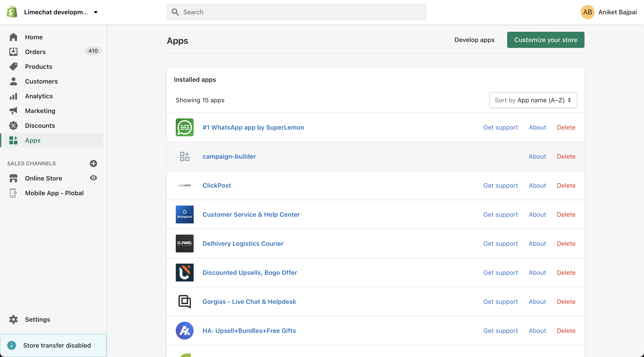View Online Store using the eye icon
Viewport: 644px width, 357px height.
[93, 178]
